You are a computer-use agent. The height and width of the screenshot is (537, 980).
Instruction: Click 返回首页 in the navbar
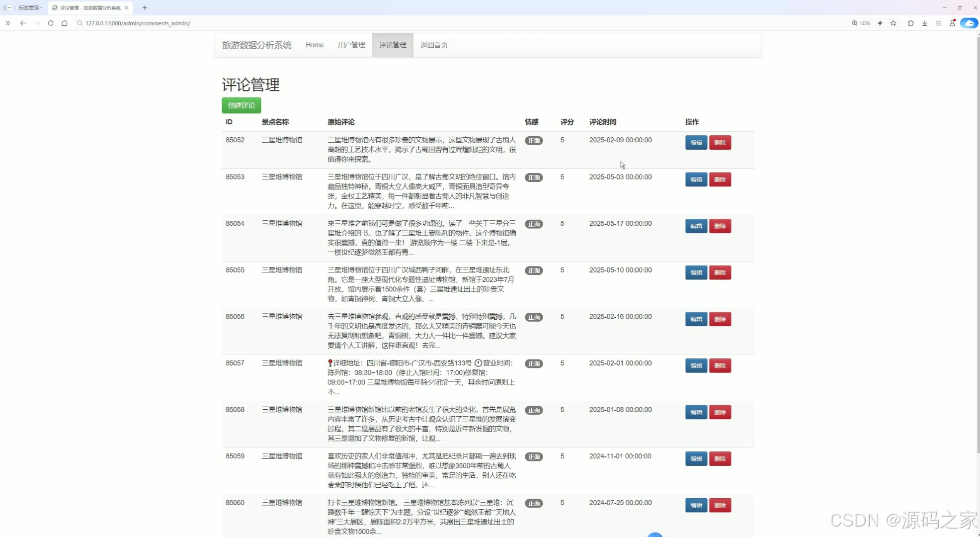point(433,45)
